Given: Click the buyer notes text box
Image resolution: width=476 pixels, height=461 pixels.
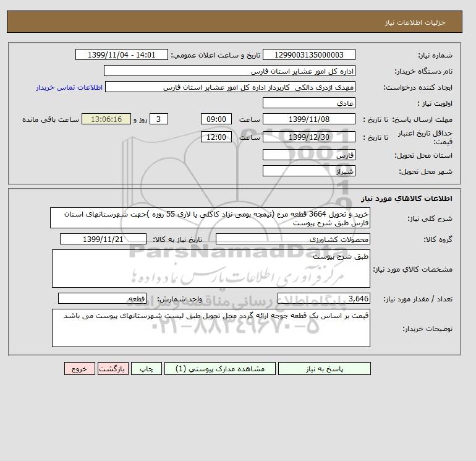Looking at the screenshot, I should [x=211, y=328].
